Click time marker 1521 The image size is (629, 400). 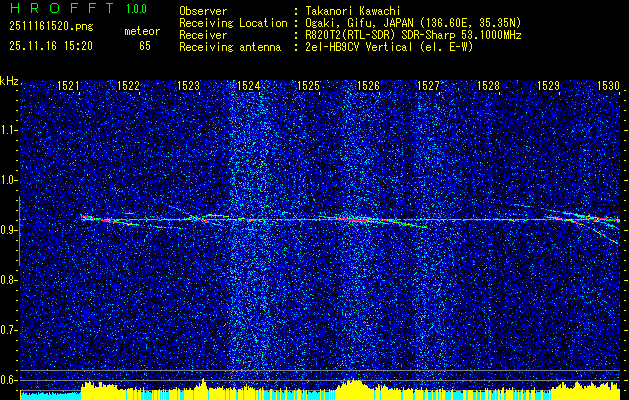tap(67, 85)
